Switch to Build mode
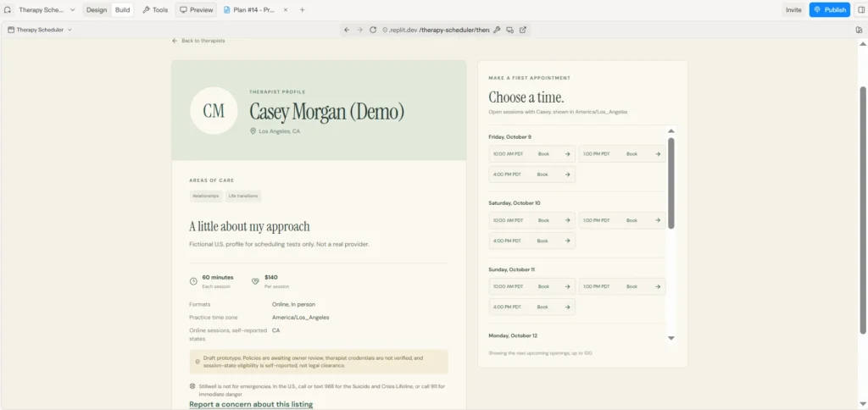Viewport: 868px width, 410px height. click(122, 10)
